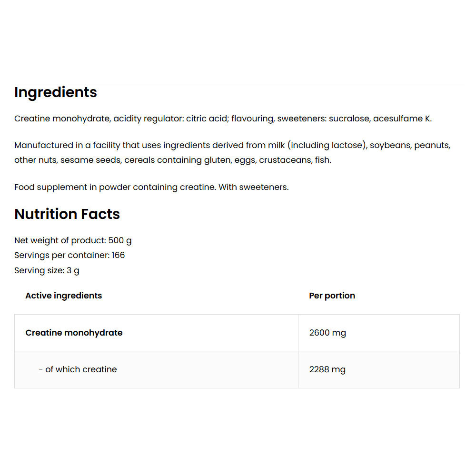Viewport: 476px width, 476px height.
Task: Click 'Net weight of product: 500 g' line
Action: 73,240
